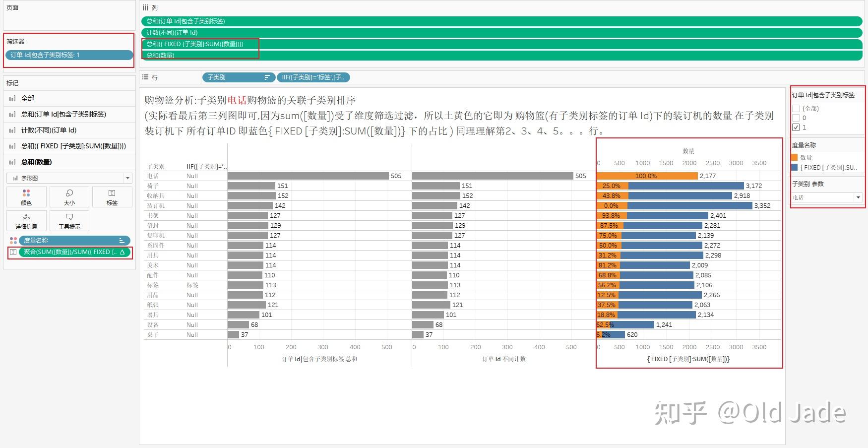Click the 标签 (Label) icon on the Marks card

(x=112, y=196)
